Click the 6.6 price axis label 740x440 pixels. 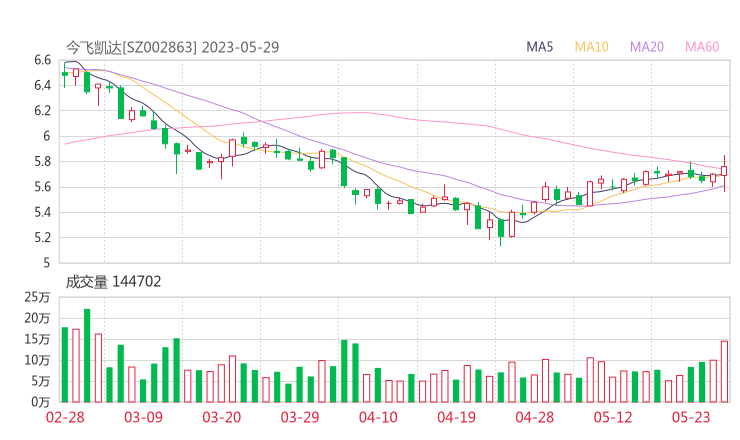tap(41, 60)
